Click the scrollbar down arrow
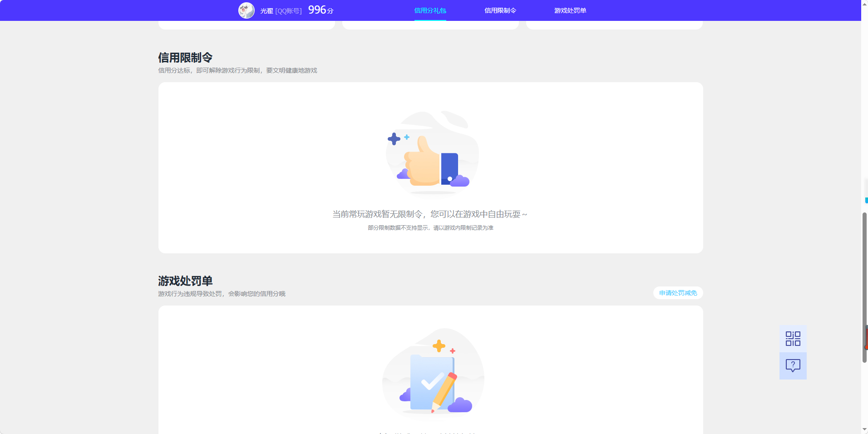 pyautogui.click(x=864, y=429)
